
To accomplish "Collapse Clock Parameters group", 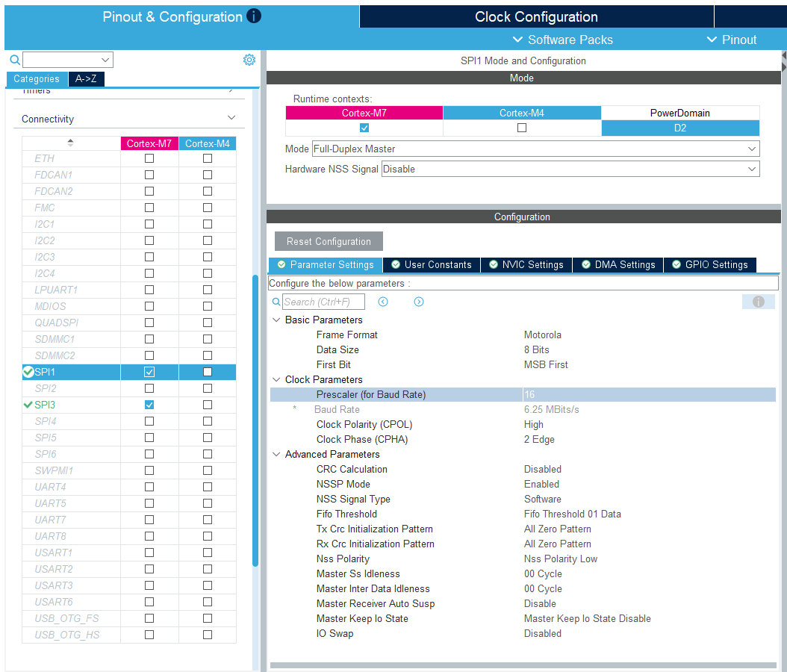I will coord(276,379).
